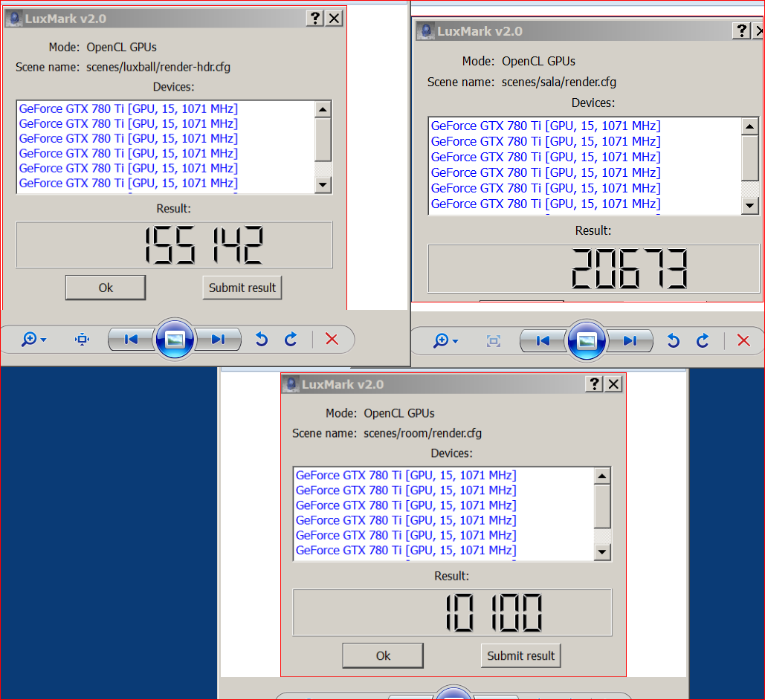Open help in the room LuxMark window
Viewport: 765px width, 700px height.
(594, 384)
